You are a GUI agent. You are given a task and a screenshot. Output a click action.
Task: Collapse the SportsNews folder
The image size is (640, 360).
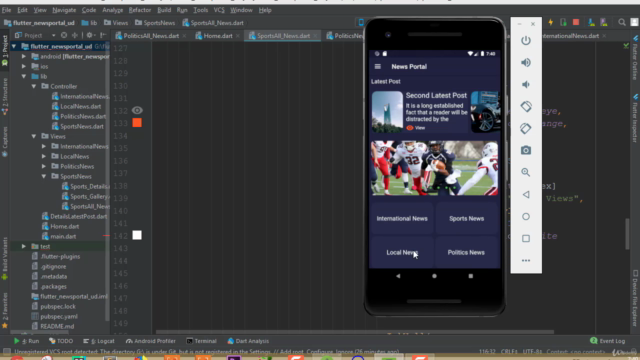(x=44, y=176)
